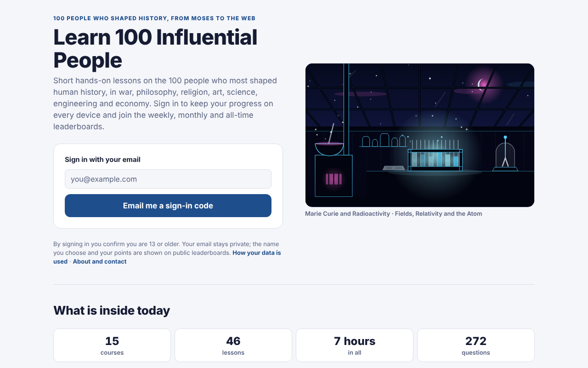Click the "Email me a sign-in code" button
Screen dimensions: 588x368
tap(168, 206)
